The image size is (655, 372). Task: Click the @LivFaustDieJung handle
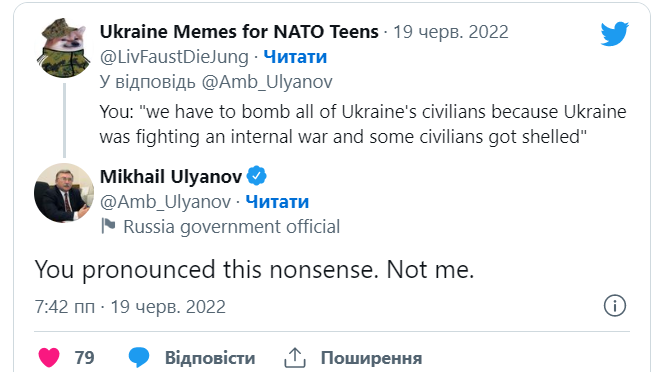tap(174, 57)
